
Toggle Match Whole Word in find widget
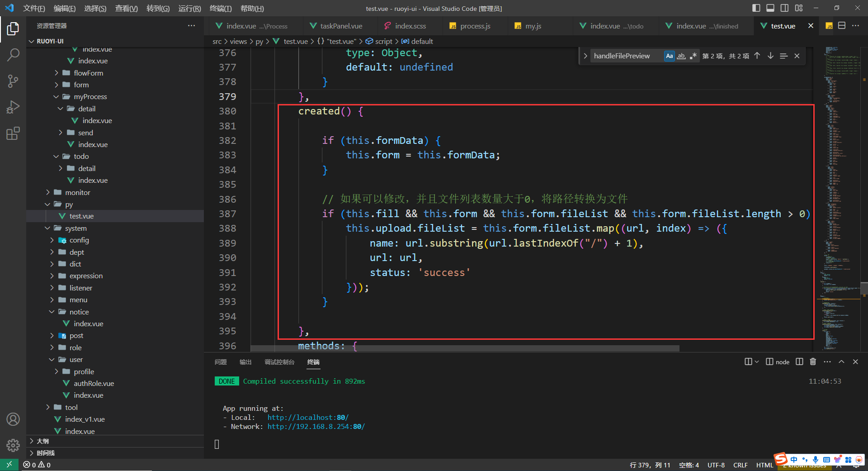point(681,56)
